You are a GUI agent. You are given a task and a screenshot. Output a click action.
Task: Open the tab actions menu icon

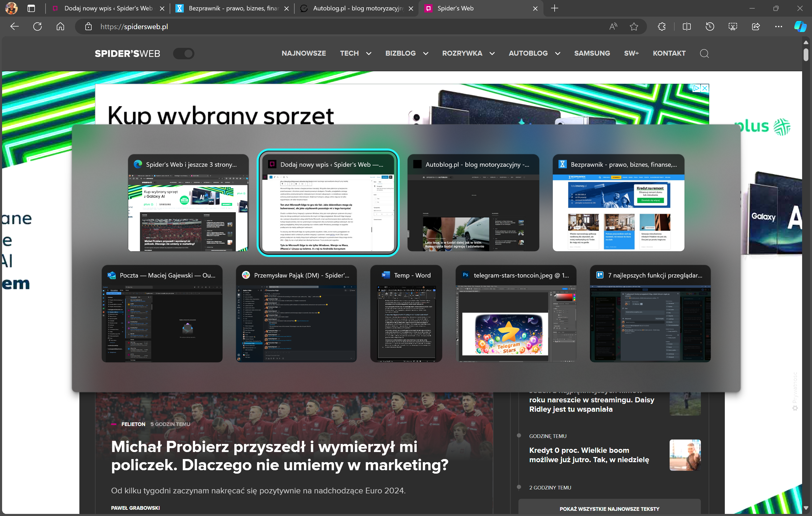31,8
